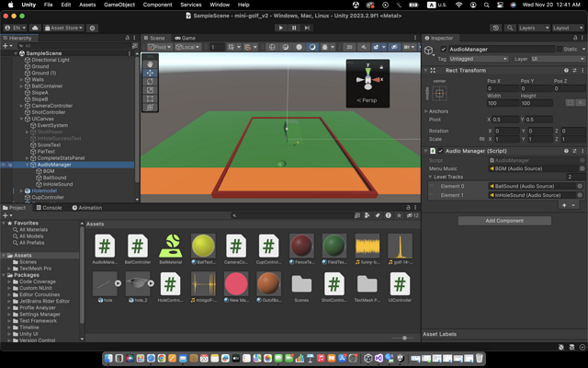Image resolution: width=588 pixels, height=368 pixels.
Task: Open Unity Cloud icon in toolbar
Action: pos(35,28)
